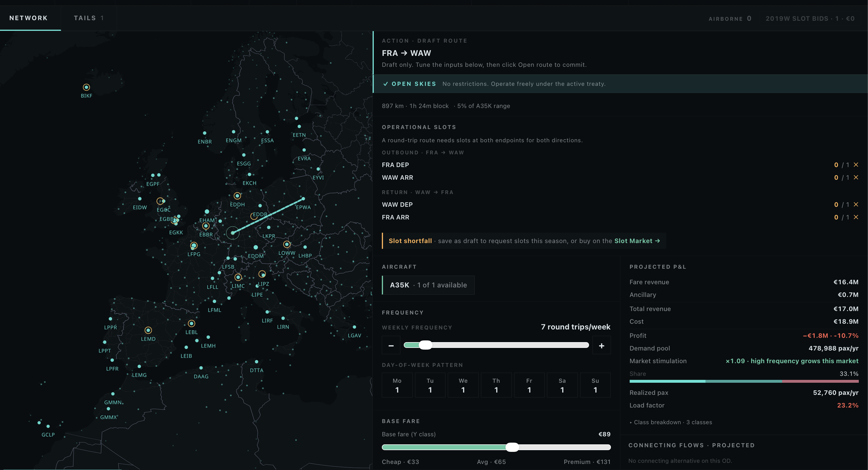Click the base fare slider handle
Viewport: 868px width, 470px height.
click(512, 447)
